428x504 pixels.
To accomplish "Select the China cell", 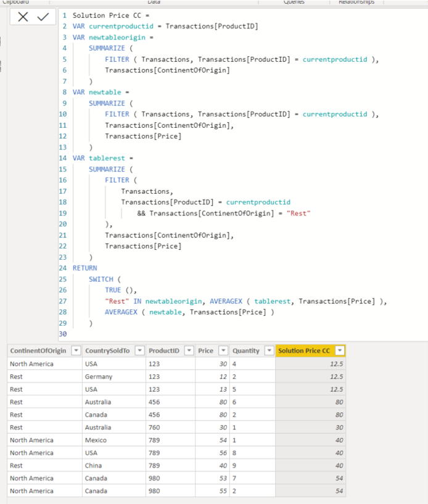I will tap(114, 465).
